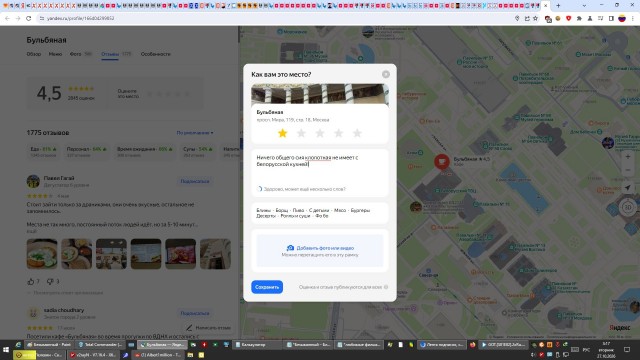
Task: Open Windows Start menu
Action: click(6, 350)
